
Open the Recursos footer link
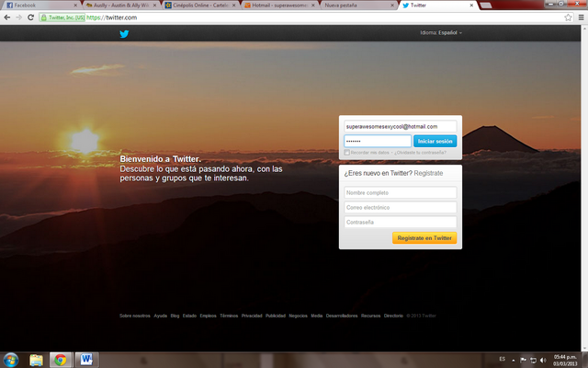tap(370, 316)
